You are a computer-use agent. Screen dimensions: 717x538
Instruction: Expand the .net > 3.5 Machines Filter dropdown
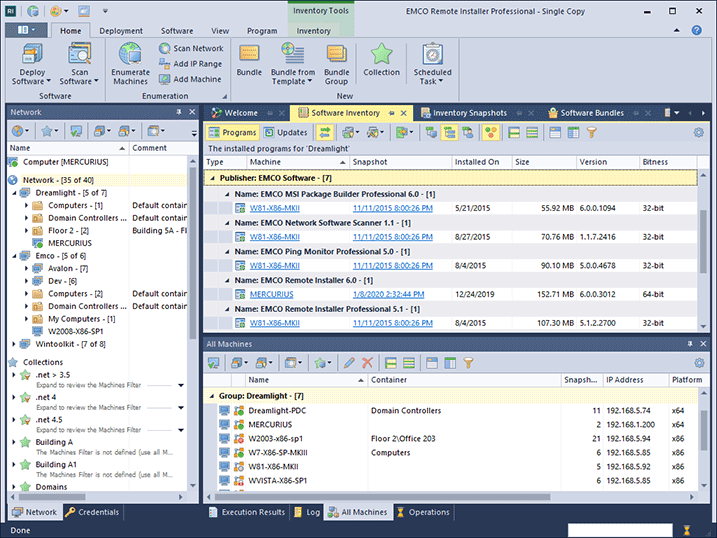click(x=181, y=384)
